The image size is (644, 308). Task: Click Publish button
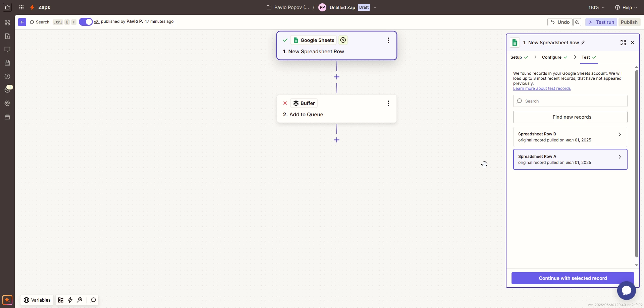click(629, 22)
